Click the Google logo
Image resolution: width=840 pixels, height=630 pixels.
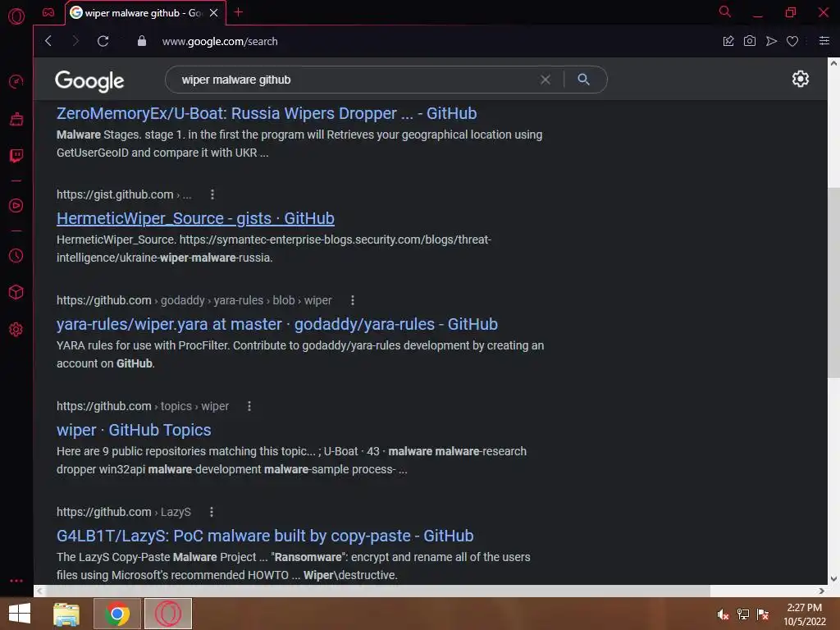click(x=89, y=81)
